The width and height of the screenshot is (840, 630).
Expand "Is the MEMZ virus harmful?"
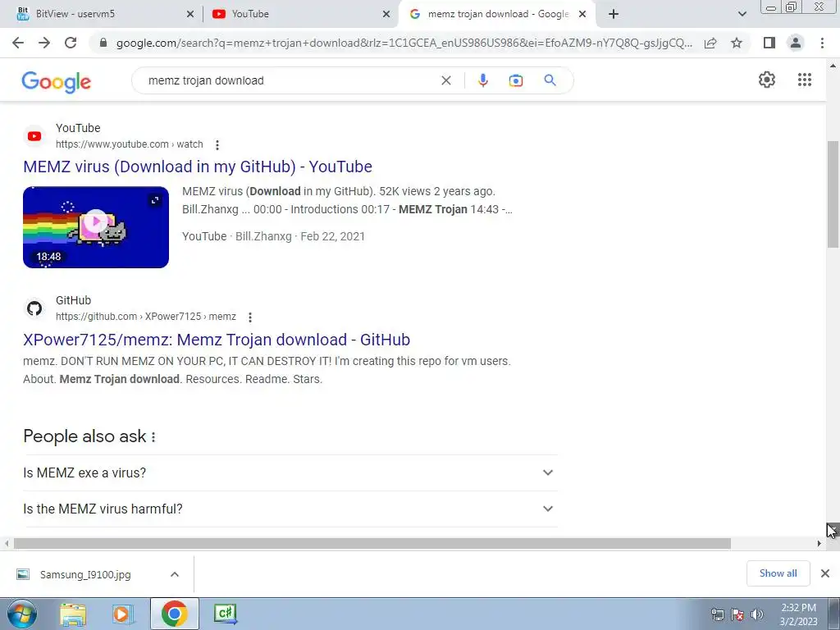click(x=290, y=509)
